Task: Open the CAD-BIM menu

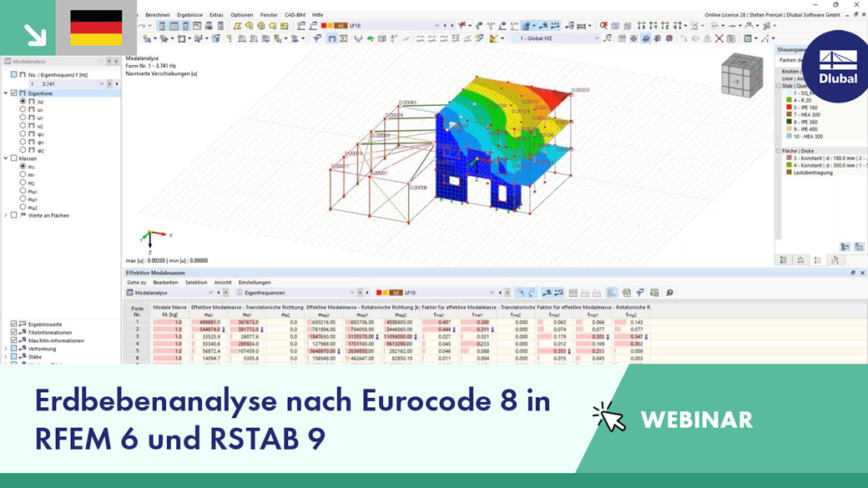Action: coord(295,15)
